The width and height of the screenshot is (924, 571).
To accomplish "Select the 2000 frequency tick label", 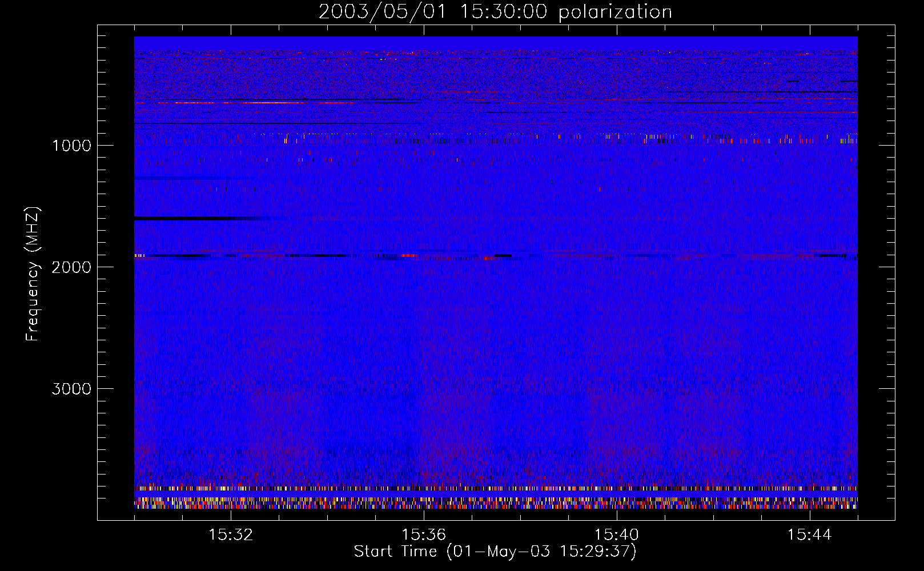I will pyautogui.click(x=71, y=267).
